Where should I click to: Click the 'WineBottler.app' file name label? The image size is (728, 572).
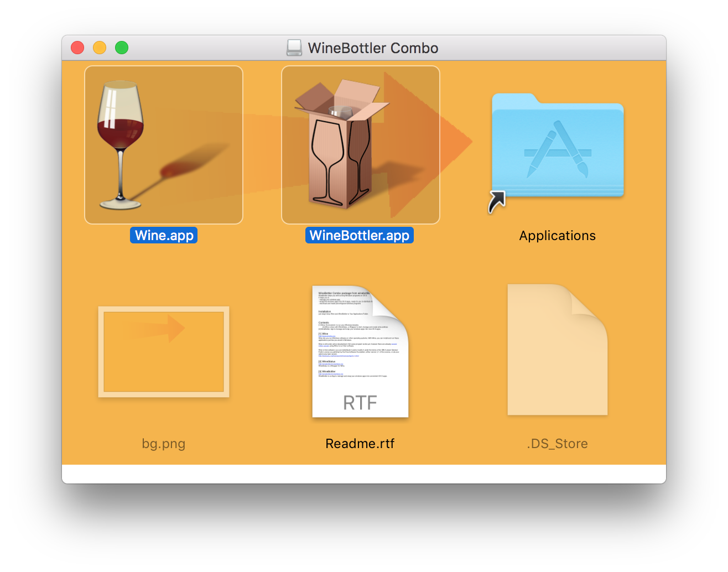360,235
